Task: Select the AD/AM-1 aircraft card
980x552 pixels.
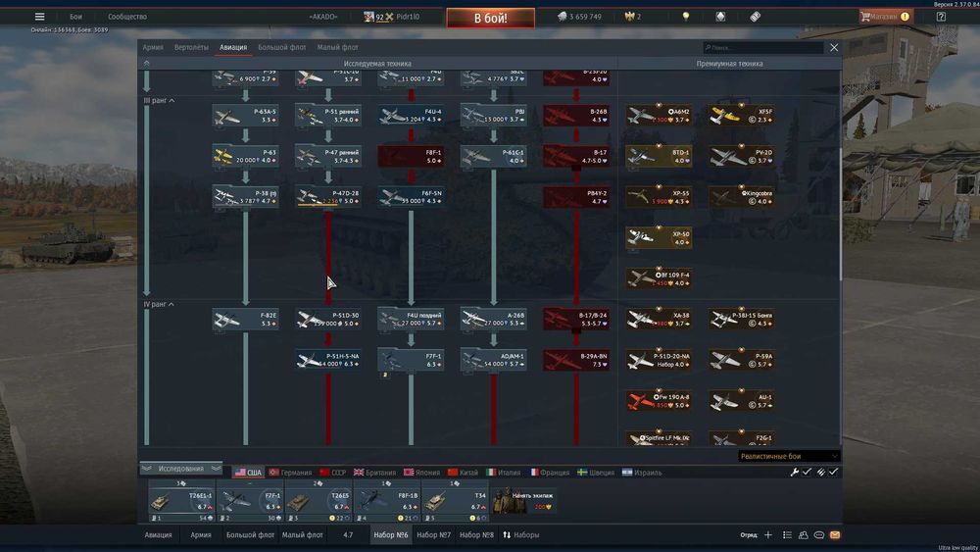Action: coord(493,360)
